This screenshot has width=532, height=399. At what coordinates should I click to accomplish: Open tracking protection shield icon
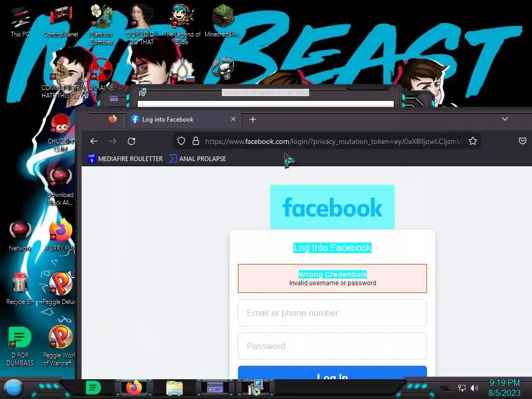181,141
